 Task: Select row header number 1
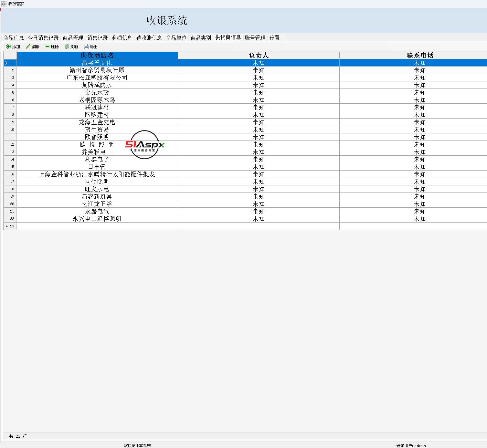click(x=10, y=63)
